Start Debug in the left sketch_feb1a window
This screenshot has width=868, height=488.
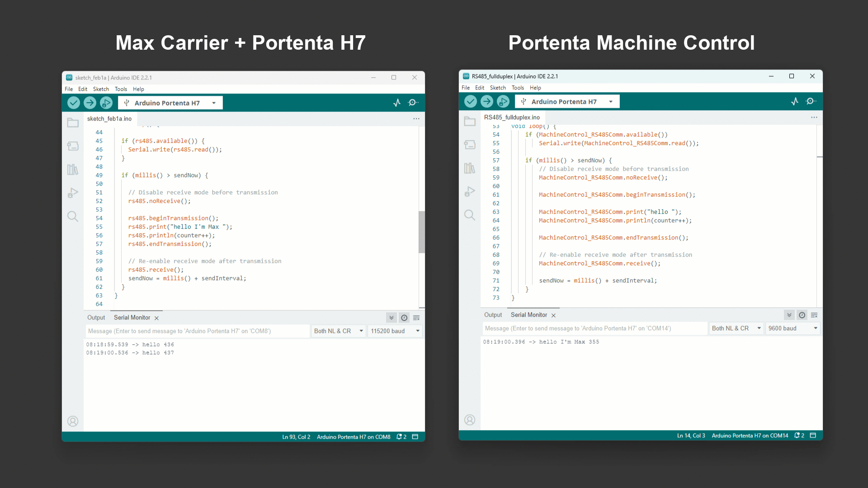106,103
